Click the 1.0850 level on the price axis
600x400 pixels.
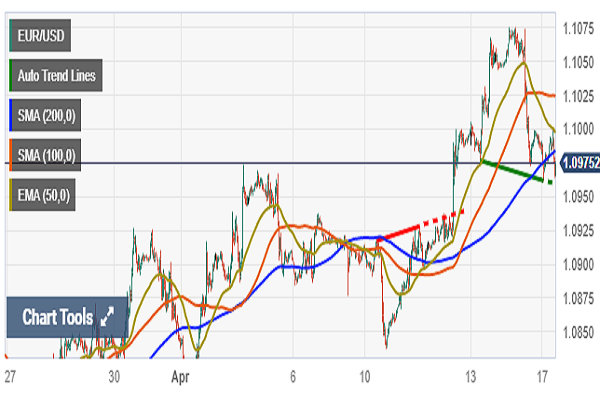tap(576, 332)
